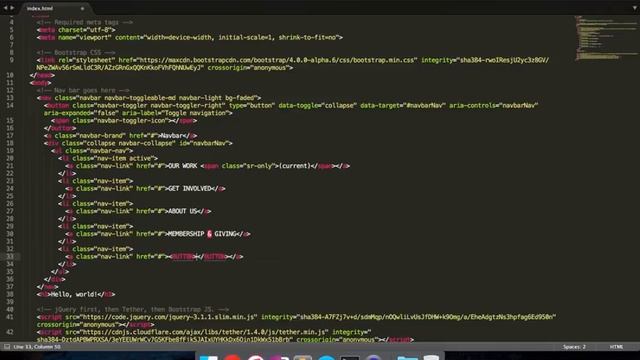This screenshot has height=360, width=640.
Task: Click the sr-only class text
Action: (259, 166)
